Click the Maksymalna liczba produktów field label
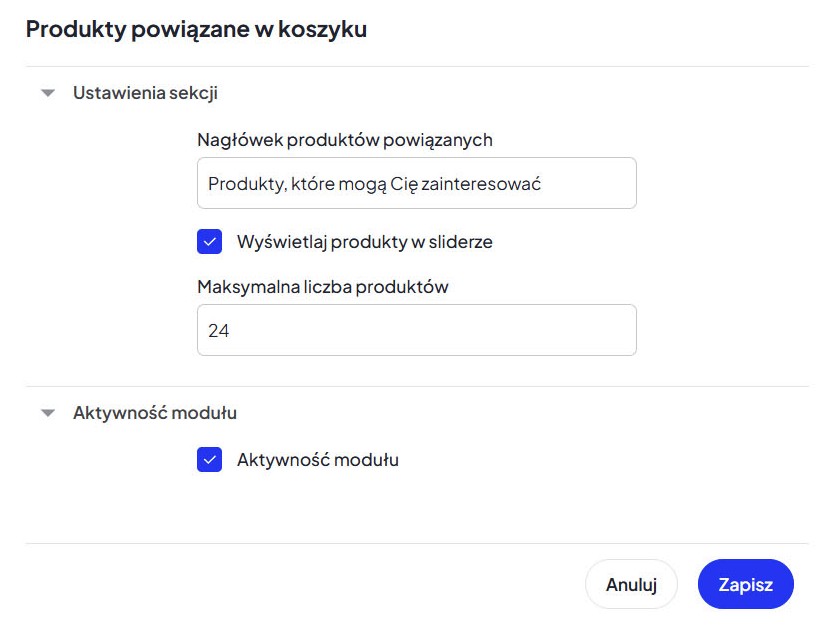826x635 pixels. [x=322, y=287]
